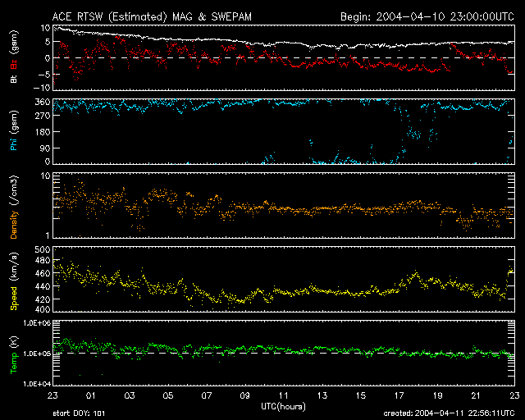
Task: Click the "180" tick on Phi axis
Action: point(43,132)
